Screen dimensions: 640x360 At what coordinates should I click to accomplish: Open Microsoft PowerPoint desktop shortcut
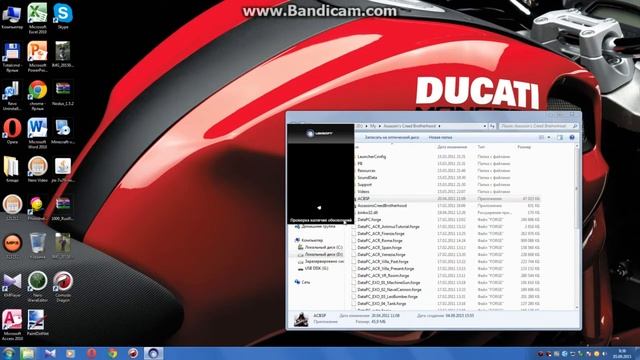tap(37, 56)
